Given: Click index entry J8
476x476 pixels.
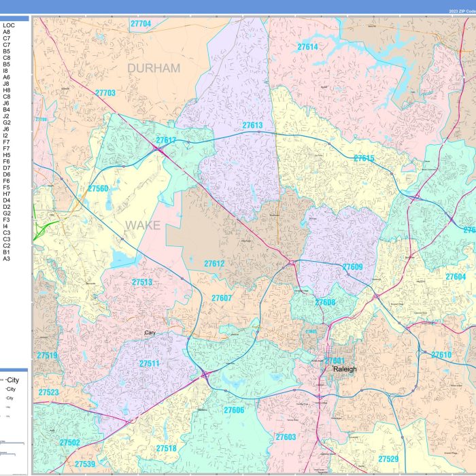Looking at the screenshot, I should [6, 84].
